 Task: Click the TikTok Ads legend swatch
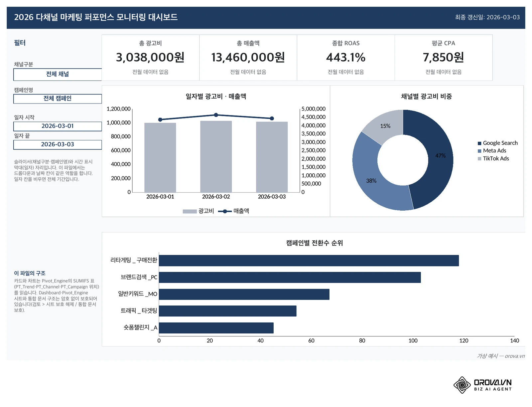click(479, 159)
